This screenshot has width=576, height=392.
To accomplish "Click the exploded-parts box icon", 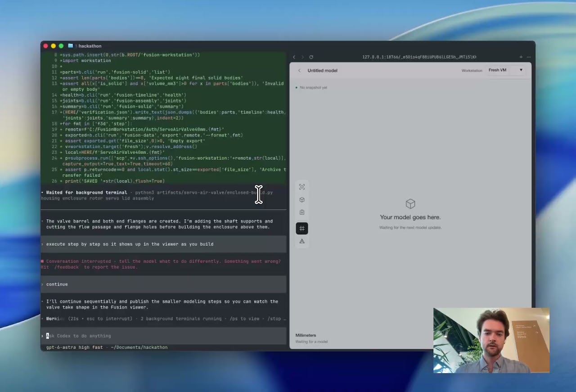I will 302,212.
